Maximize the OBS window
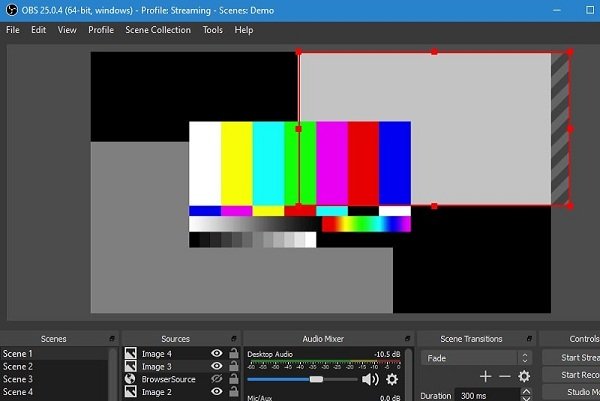 tap(590, 10)
